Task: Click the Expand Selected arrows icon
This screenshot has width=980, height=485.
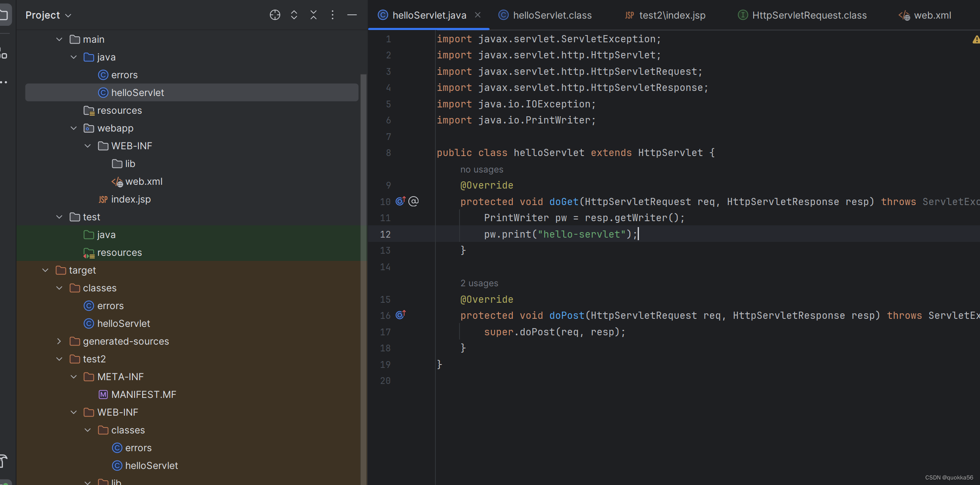Action: tap(294, 15)
